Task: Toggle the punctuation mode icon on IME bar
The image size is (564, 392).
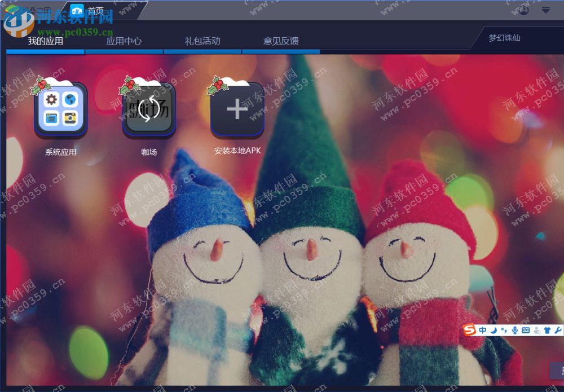Action: tap(504, 330)
